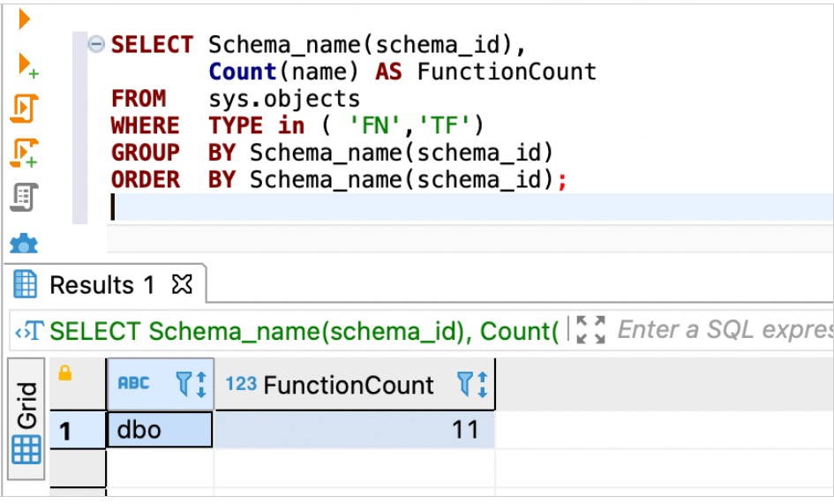Collapse the SELECT statement fold toggle
Screen dimensions: 834x504
96,44
